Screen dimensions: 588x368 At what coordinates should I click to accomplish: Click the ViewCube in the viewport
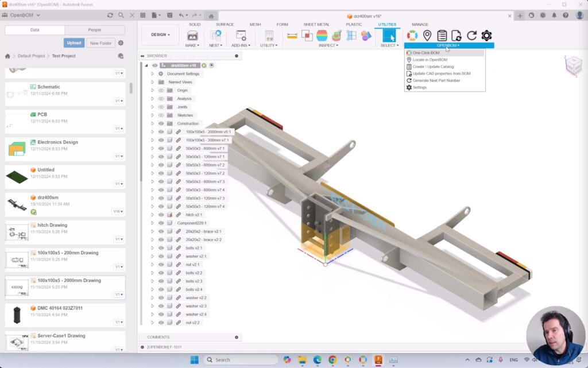[x=574, y=65]
